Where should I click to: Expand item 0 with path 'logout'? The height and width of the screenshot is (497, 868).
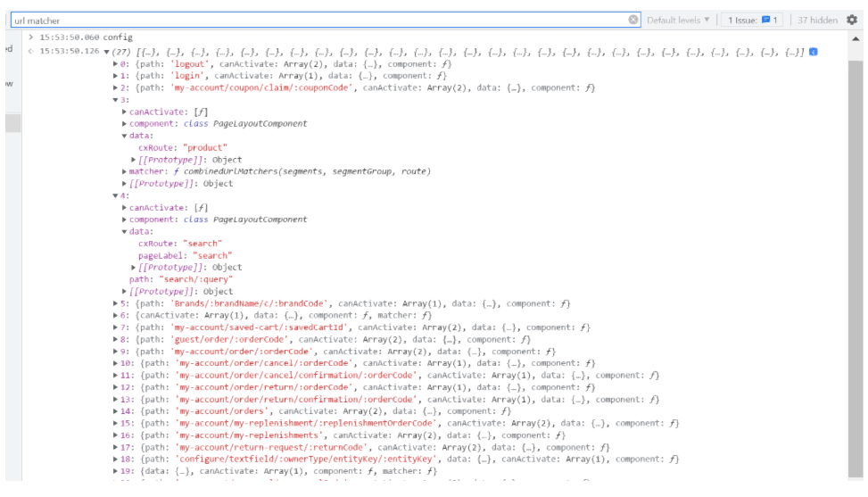(x=115, y=64)
